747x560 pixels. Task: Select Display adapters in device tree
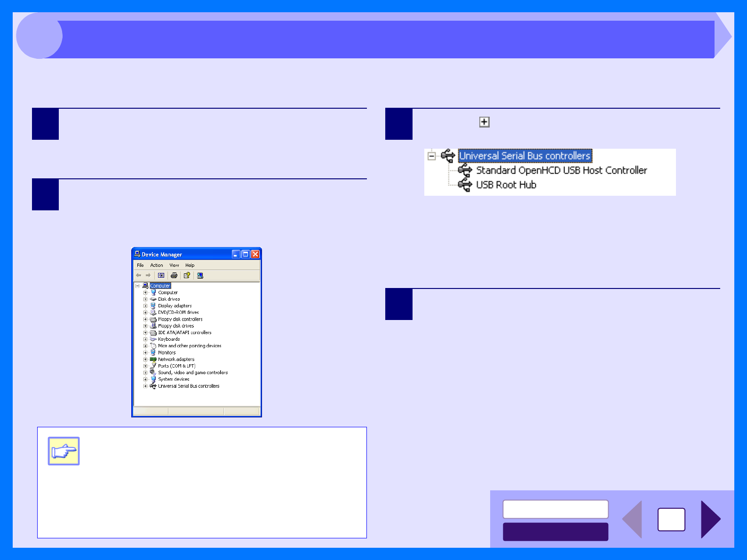(x=175, y=305)
